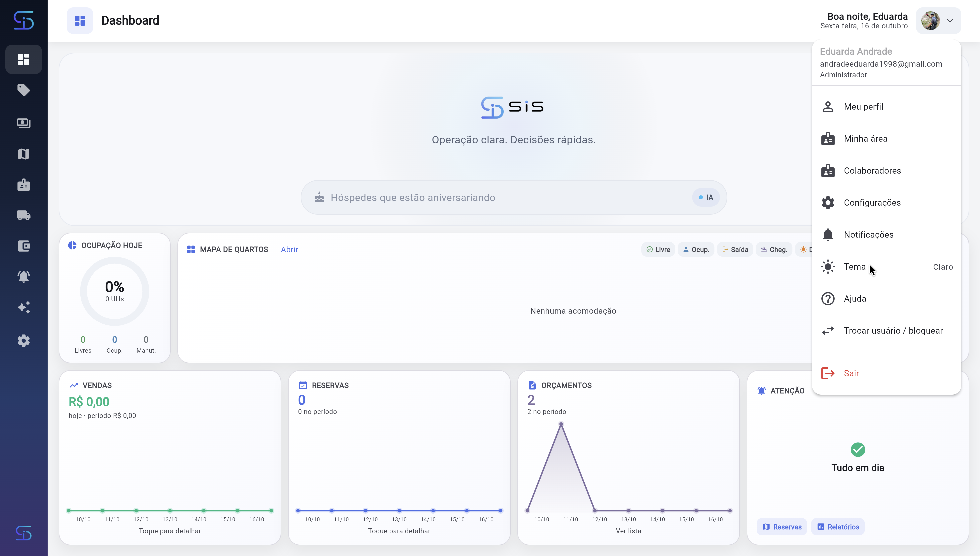Open the AI sparkles icon in sidebar
980x556 pixels.
point(24,307)
